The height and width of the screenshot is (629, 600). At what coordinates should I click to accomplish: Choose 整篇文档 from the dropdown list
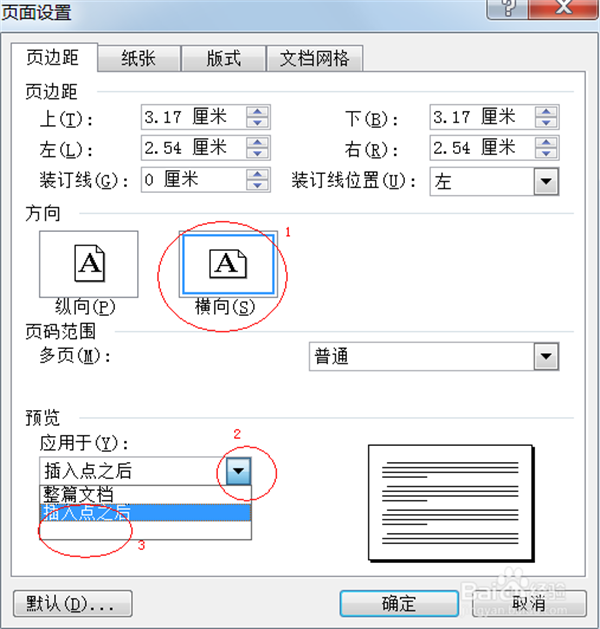145,495
